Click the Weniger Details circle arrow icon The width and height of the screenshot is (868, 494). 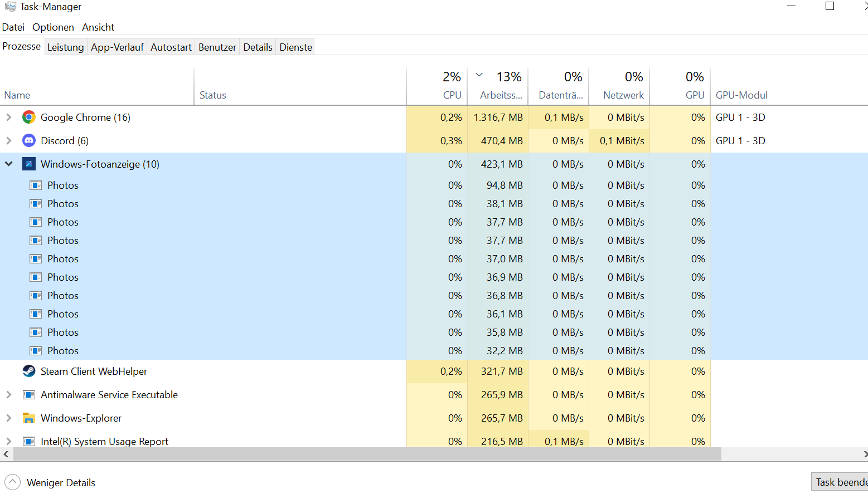[12, 482]
